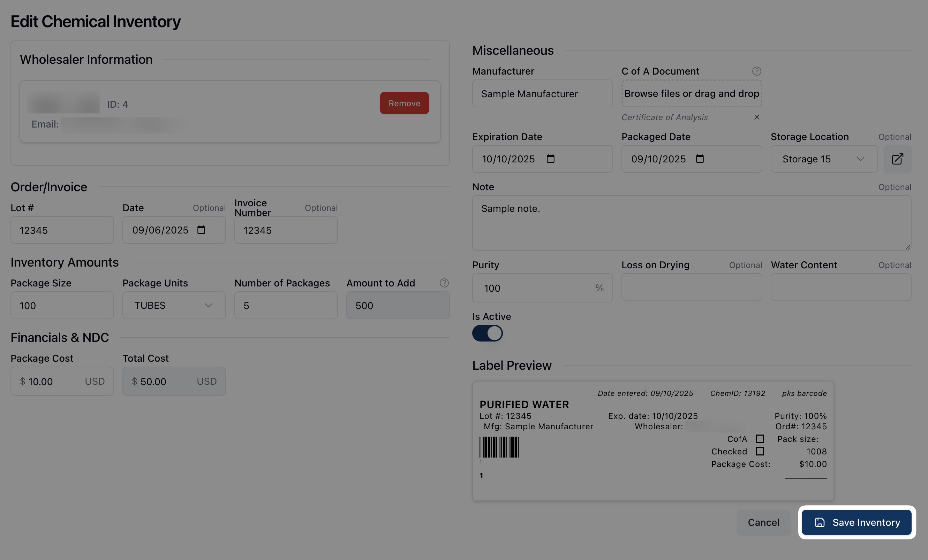Open the Package Units TUBES dropdown
Image resolution: width=928 pixels, height=560 pixels.
(x=174, y=305)
